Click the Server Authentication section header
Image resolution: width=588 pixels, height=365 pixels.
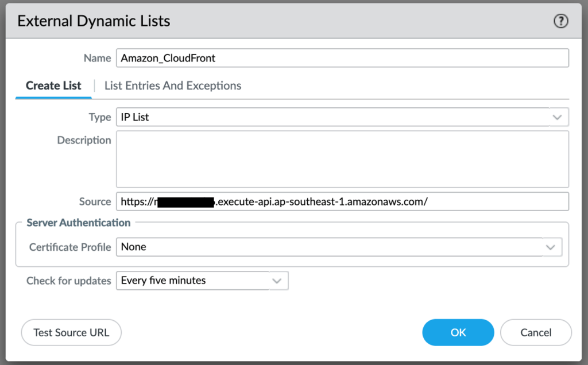(78, 223)
